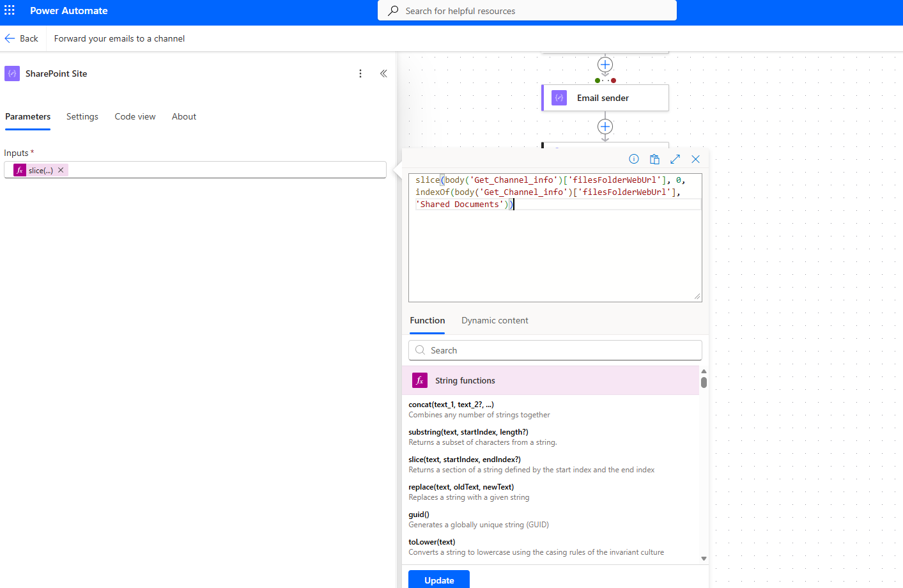Choose the replace(text, oldText, newText) function

click(461, 487)
